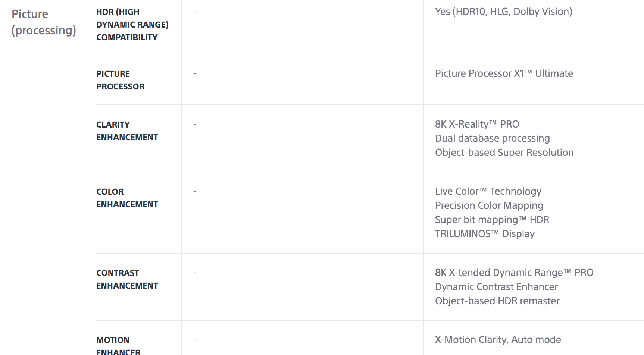Screen dimensions: 644x355
Task: Select the HDR compatibility row label
Action: point(132,25)
